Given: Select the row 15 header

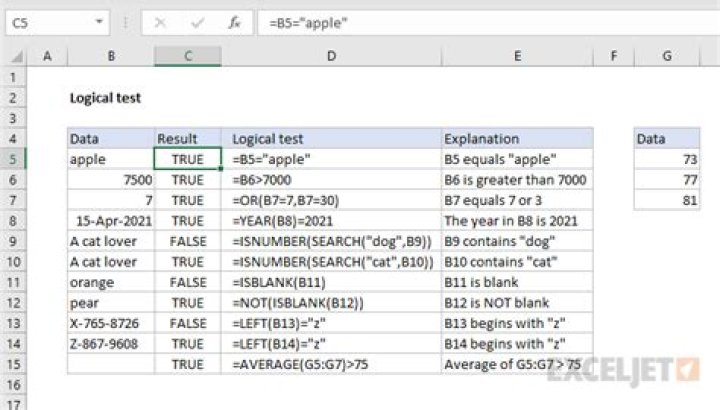Looking at the screenshot, I should (14, 365).
